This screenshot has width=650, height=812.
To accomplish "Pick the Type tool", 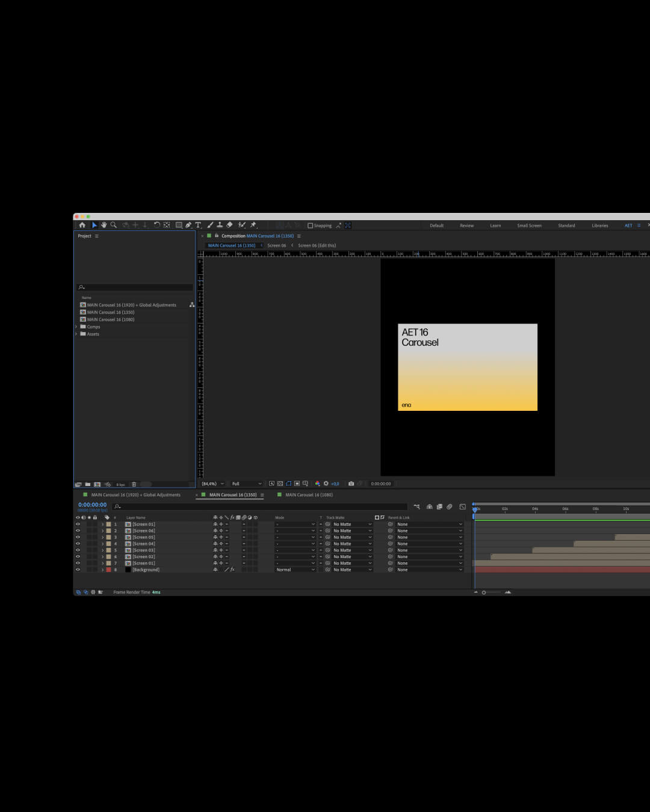I will pyautogui.click(x=198, y=225).
